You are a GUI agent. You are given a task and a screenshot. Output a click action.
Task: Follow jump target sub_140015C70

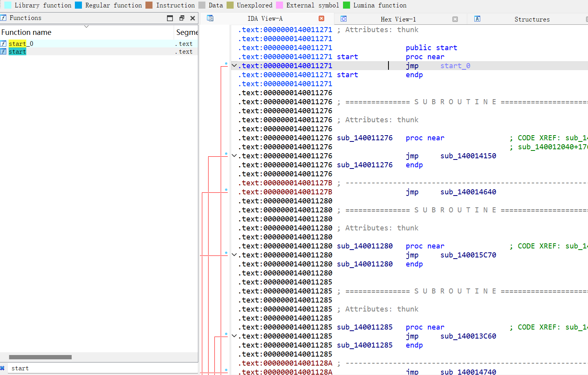click(468, 255)
